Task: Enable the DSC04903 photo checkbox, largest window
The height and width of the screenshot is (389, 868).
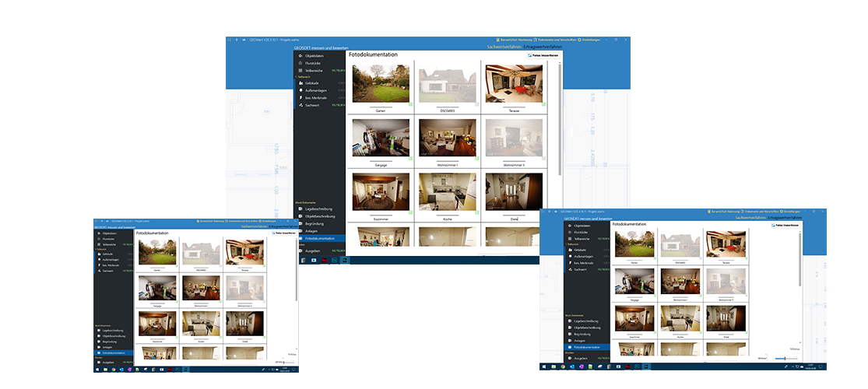Action: tap(476, 103)
